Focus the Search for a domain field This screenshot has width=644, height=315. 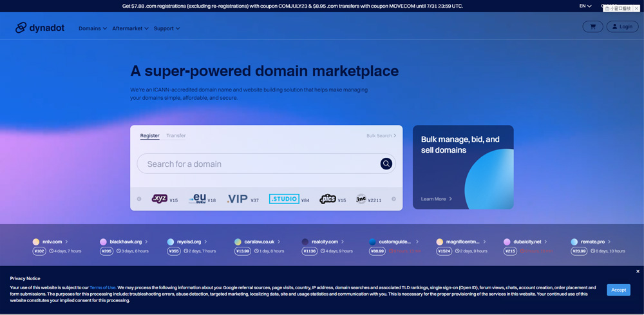tap(266, 164)
